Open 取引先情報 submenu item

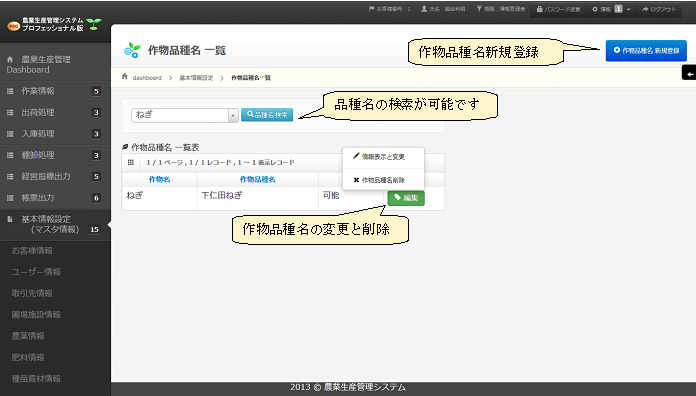click(55, 293)
